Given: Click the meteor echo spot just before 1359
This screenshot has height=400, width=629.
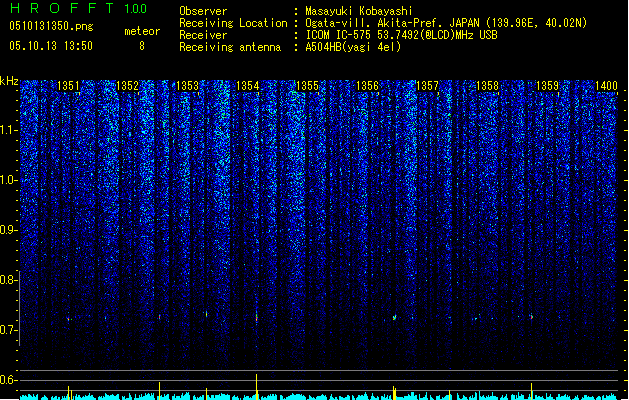Looking at the screenshot, I should pyautogui.click(x=532, y=317).
